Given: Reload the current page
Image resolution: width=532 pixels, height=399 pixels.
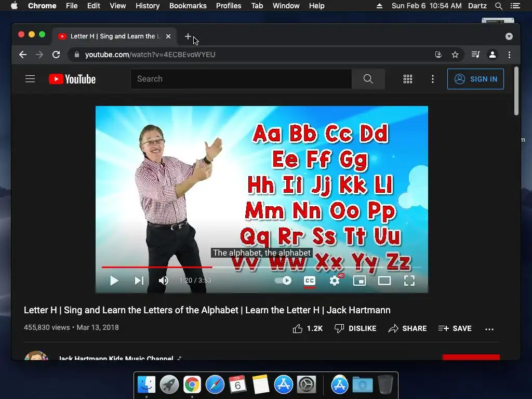Looking at the screenshot, I should click(56, 55).
